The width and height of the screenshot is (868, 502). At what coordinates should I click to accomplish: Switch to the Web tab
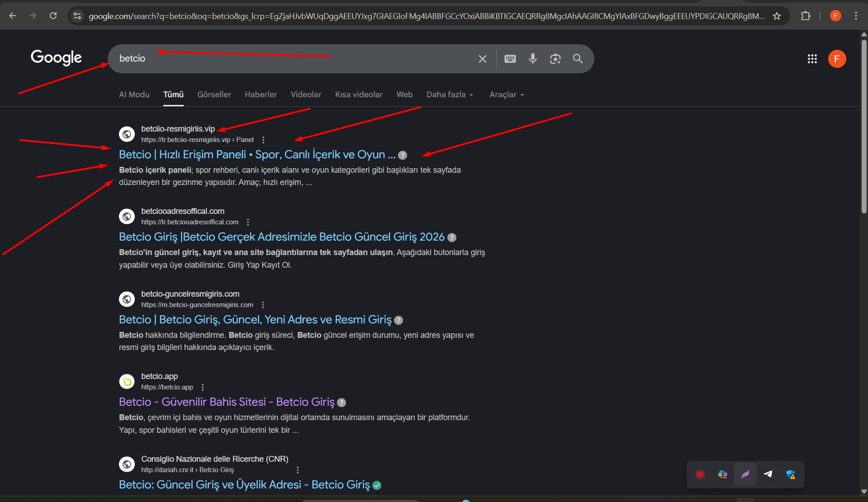click(x=404, y=95)
